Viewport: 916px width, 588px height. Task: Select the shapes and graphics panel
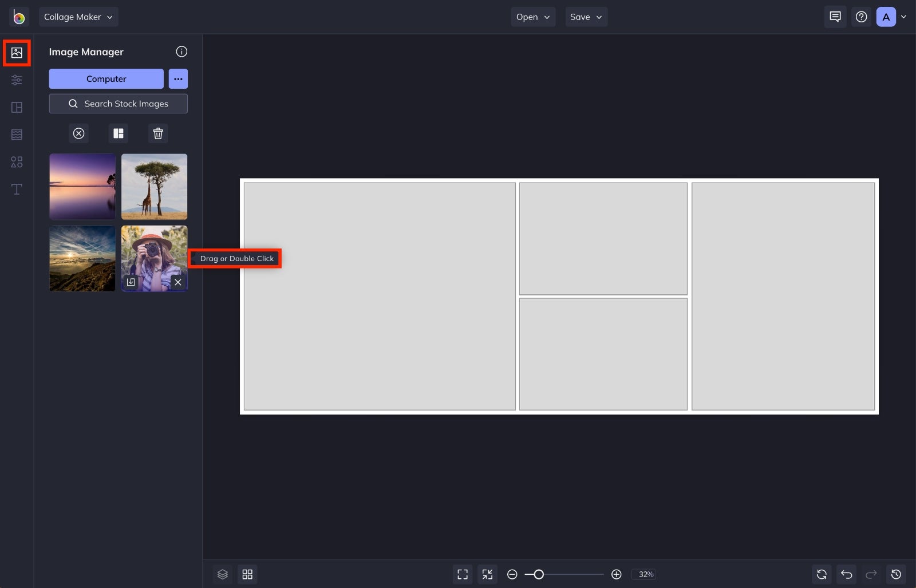tap(17, 162)
